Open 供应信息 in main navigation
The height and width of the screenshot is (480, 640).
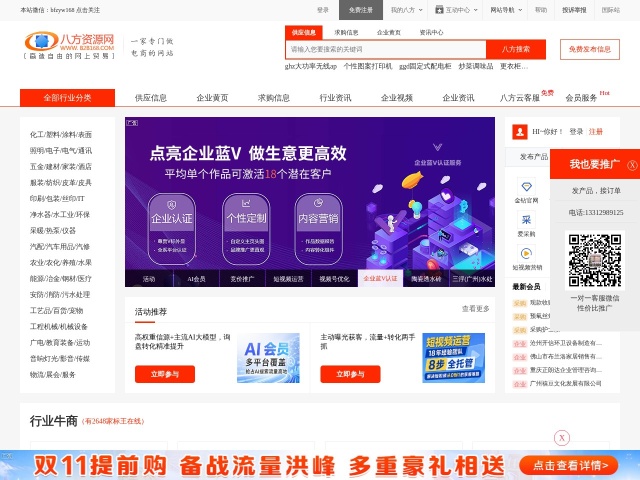pos(151,98)
